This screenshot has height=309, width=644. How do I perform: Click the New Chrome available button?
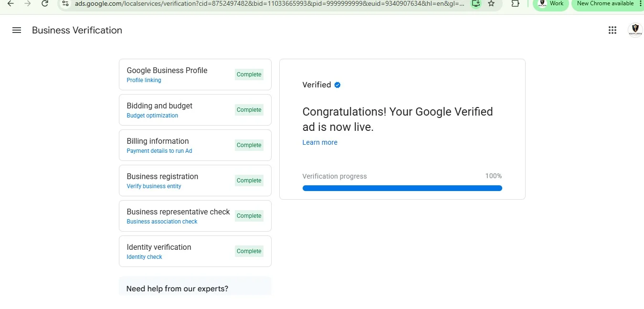[x=605, y=4]
